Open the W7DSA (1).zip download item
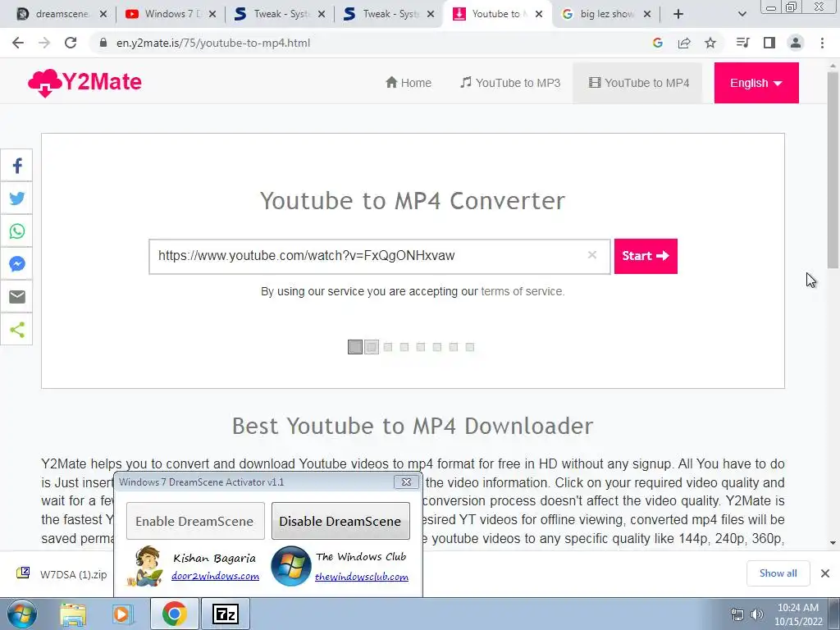The width and height of the screenshot is (840, 630). coord(62,574)
